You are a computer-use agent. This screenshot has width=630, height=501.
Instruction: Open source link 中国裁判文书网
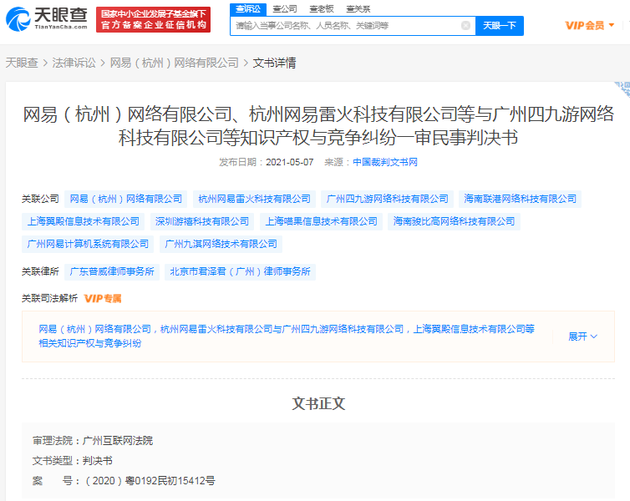tap(385, 162)
